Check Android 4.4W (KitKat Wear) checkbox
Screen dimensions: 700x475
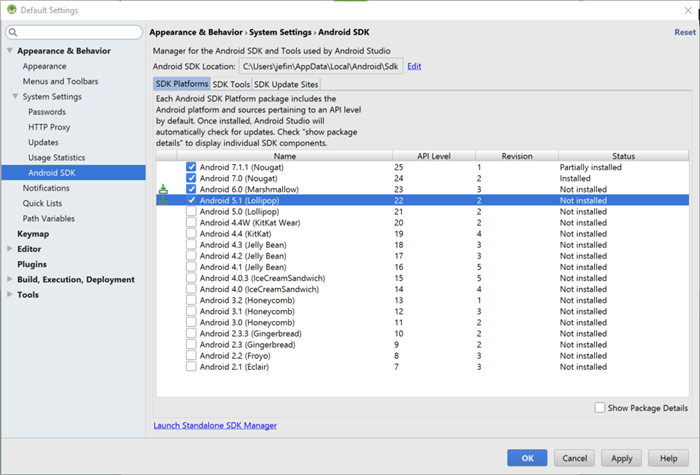point(191,222)
